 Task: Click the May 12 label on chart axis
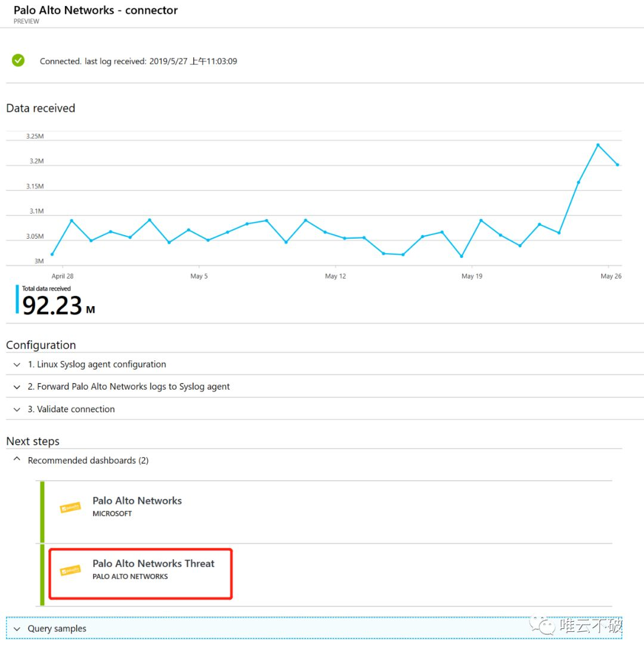tap(336, 276)
